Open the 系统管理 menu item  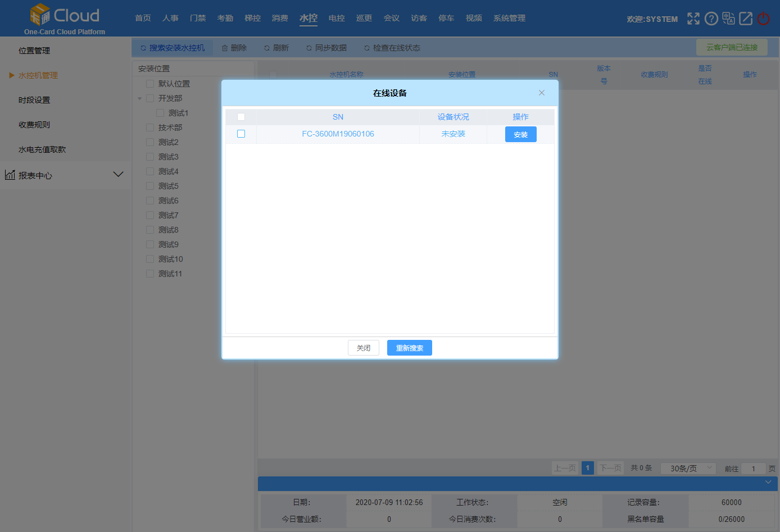tap(509, 18)
